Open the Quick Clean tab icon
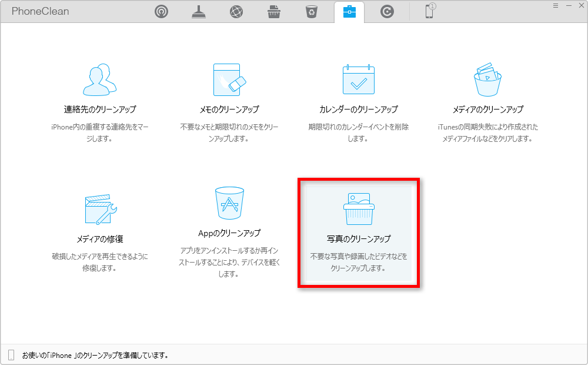Viewport: 588px width, 365px height. pyautogui.click(x=199, y=12)
